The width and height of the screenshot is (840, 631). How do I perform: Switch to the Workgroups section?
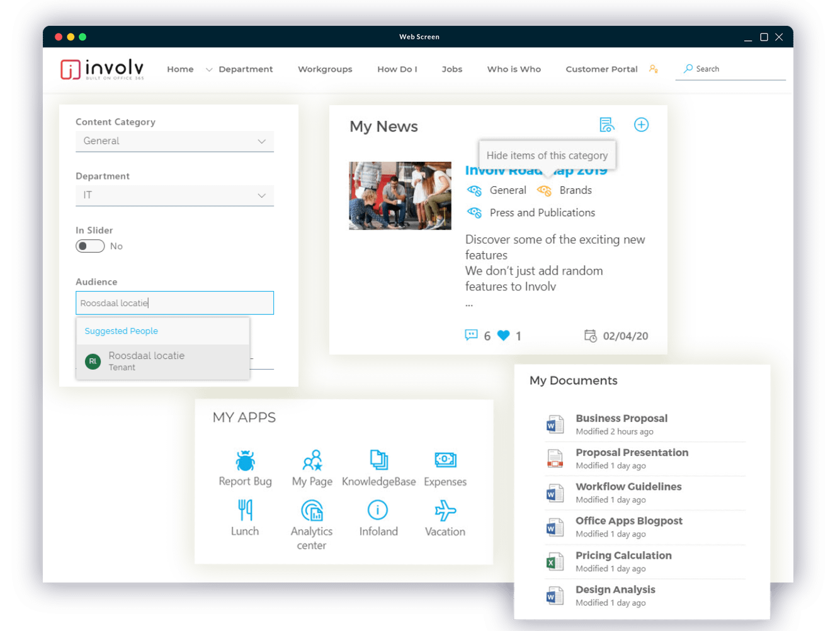pos(325,69)
